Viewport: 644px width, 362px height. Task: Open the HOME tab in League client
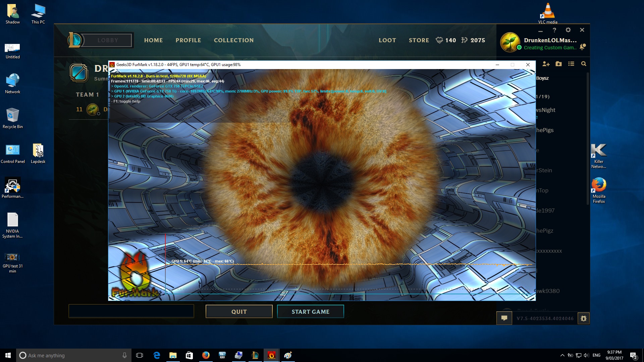153,40
